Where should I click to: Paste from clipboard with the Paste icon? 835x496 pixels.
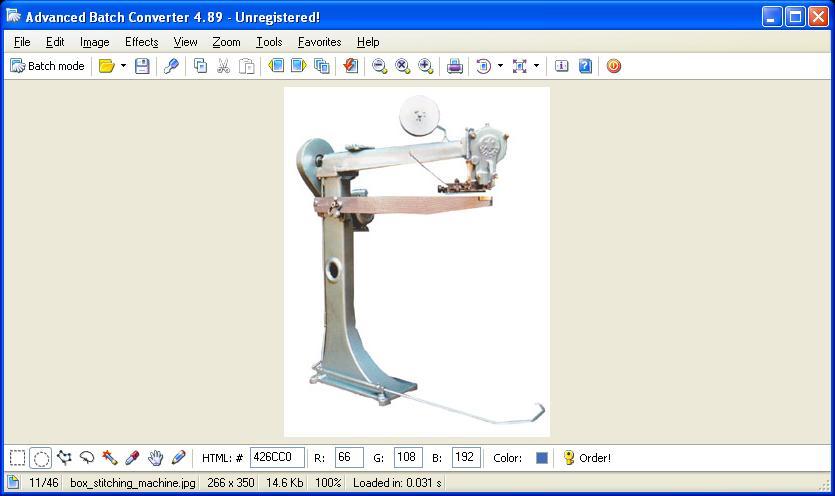pos(246,66)
